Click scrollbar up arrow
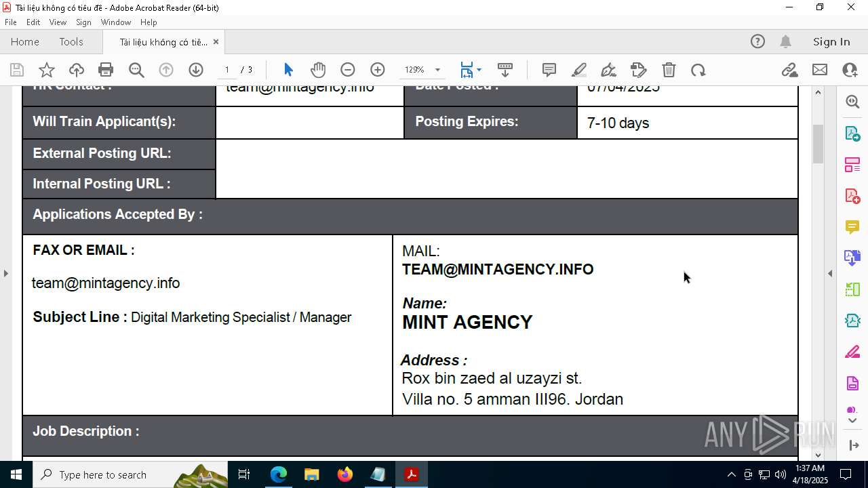 pos(818,92)
